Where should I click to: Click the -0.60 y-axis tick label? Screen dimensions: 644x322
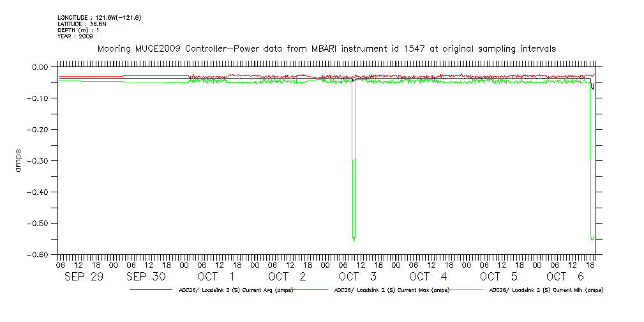[x=37, y=254]
